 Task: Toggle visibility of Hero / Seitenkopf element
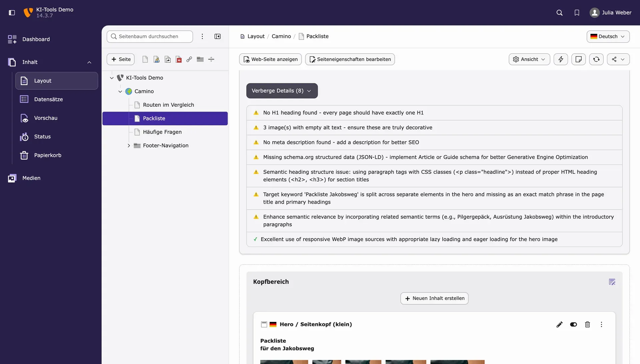pos(574,325)
